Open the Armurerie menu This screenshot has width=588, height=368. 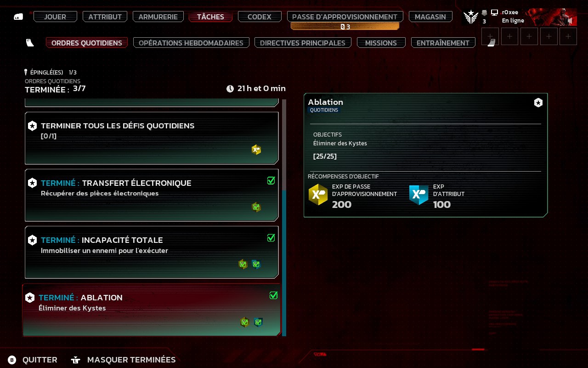pos(158,17)
